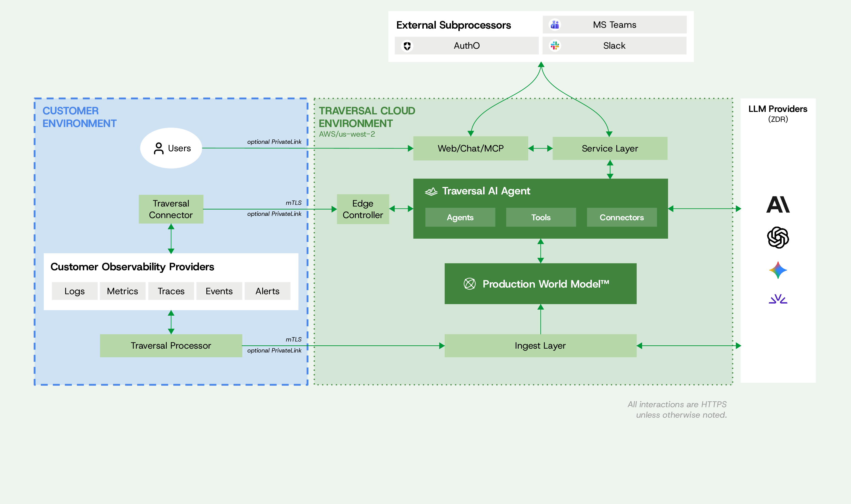Click the Traversal Processor block

click(x=171, y=345)
